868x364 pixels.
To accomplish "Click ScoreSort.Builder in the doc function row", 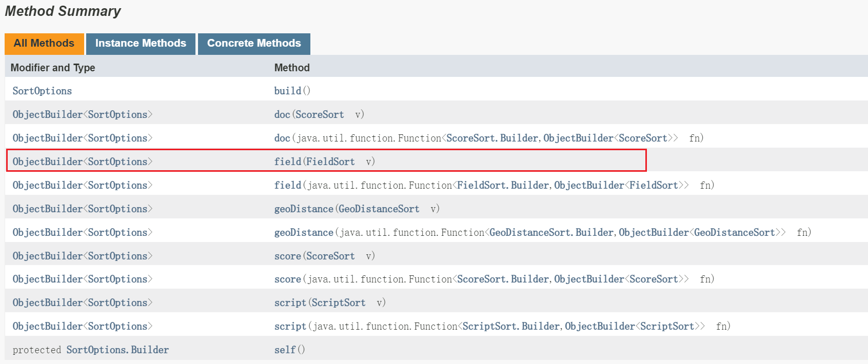I will point(492,138).
